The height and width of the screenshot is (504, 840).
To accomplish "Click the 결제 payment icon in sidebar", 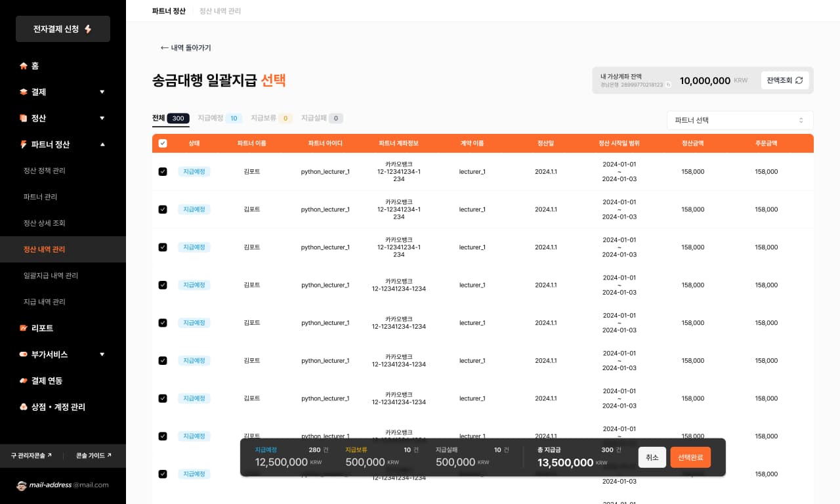I will pos(24,92).
